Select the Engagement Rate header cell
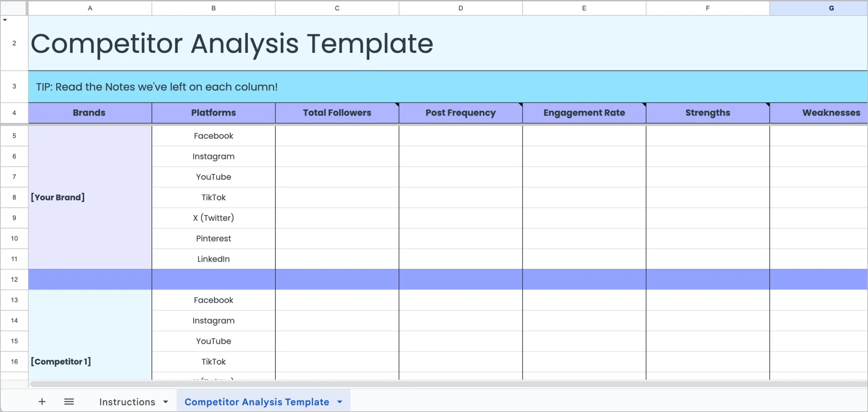This screenshot has width=868, height=412. pos(584,113)
